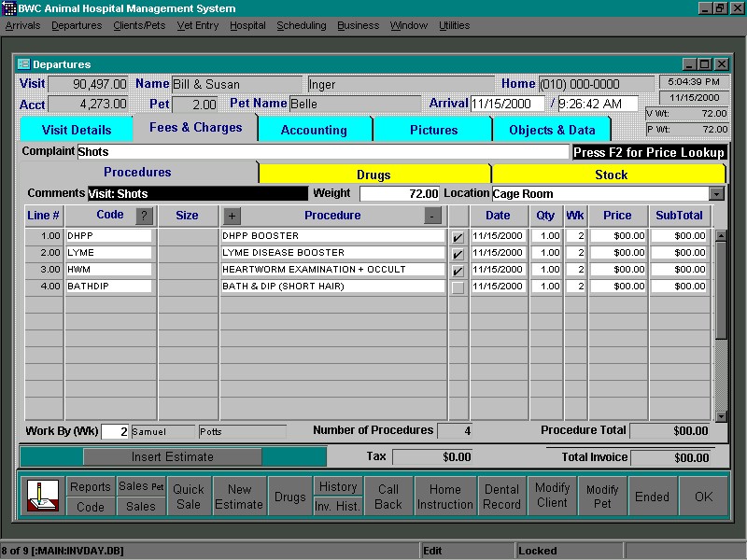Click the Home Instruction button
The image size is (747, 560).
[x=445, y=497]
